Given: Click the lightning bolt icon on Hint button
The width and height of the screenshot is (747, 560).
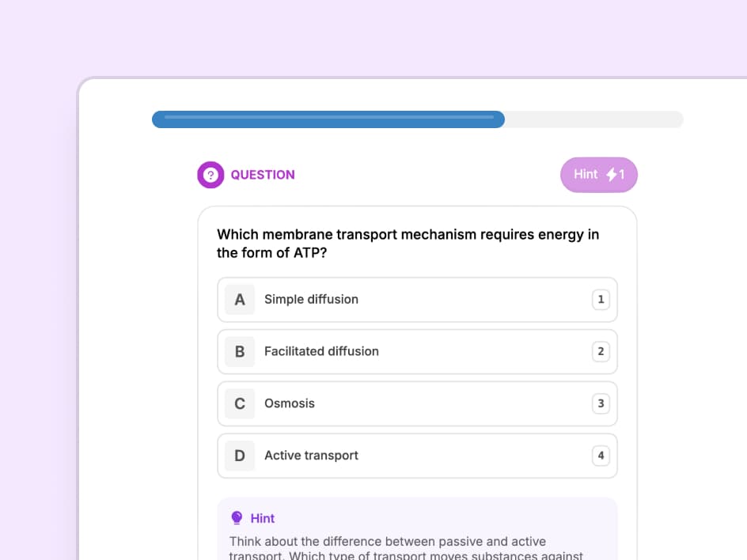Looking at the screenshot, I should 612,175.
